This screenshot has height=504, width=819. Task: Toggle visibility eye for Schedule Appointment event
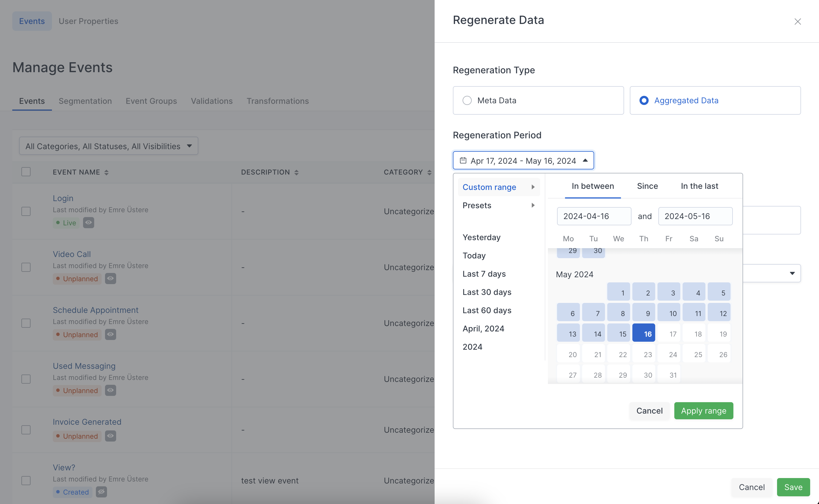click(110, 334)
